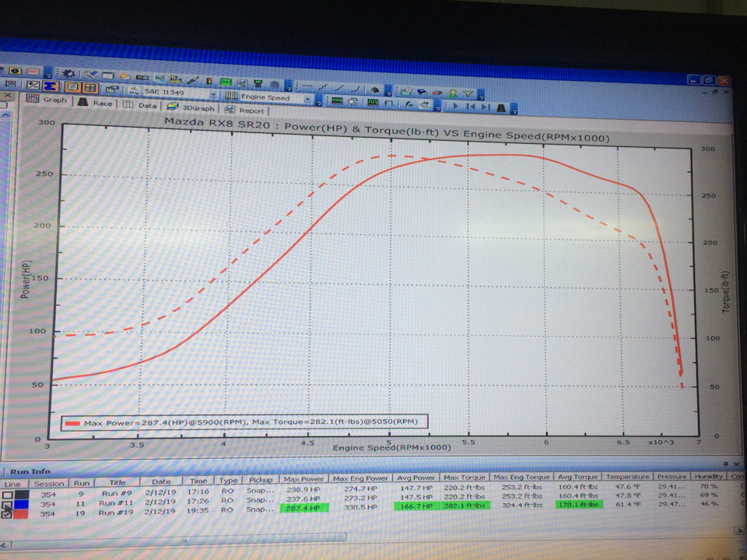This screenshot has height=560, width=747.
Task: Click the pen tool icon in toolbar
Action: pyautogui.click(x=193, y=80)
